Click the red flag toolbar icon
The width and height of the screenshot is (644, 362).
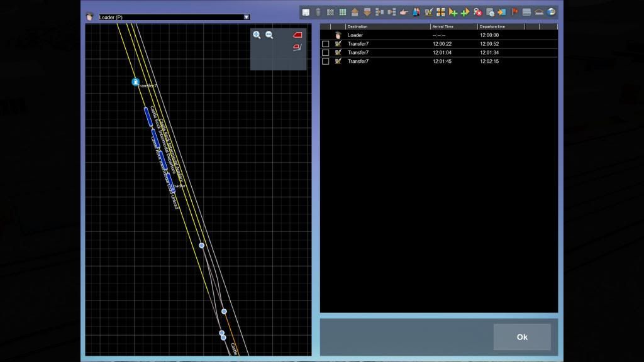click(514, 13)
